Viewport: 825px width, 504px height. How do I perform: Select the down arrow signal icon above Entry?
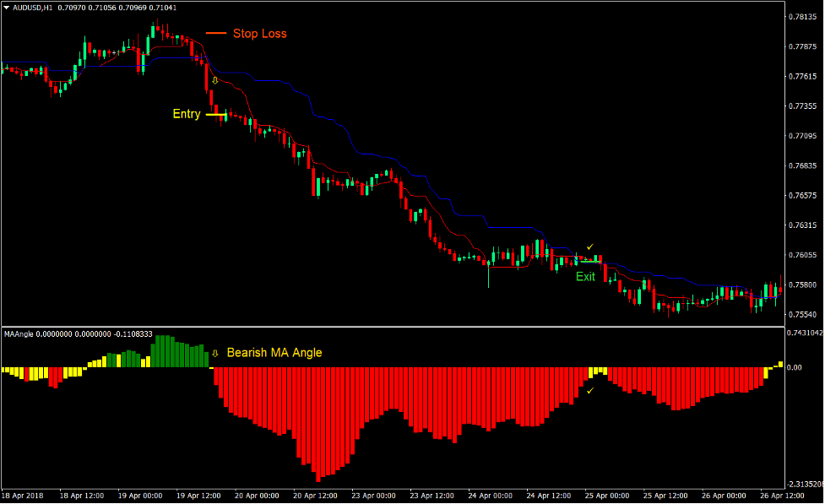[x=214, y=80]
